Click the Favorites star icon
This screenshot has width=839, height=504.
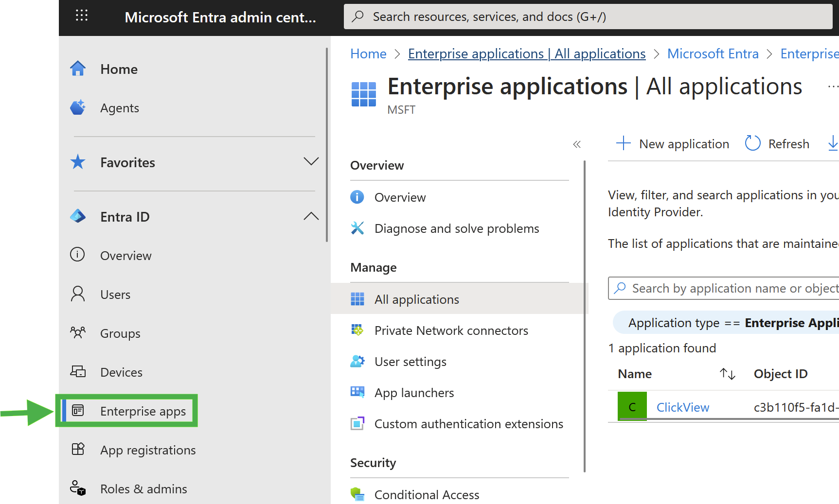coord(78,162)
